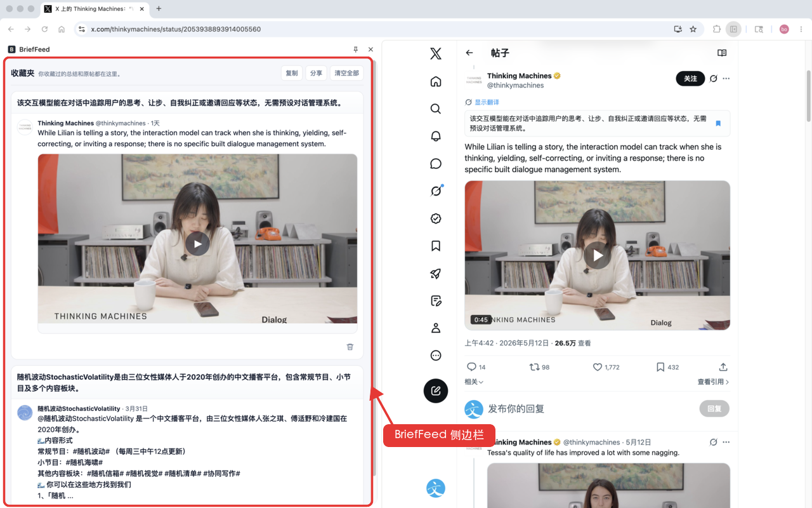
Task: Delete the Thinking Machines saved card
Action: click(350, 347)
